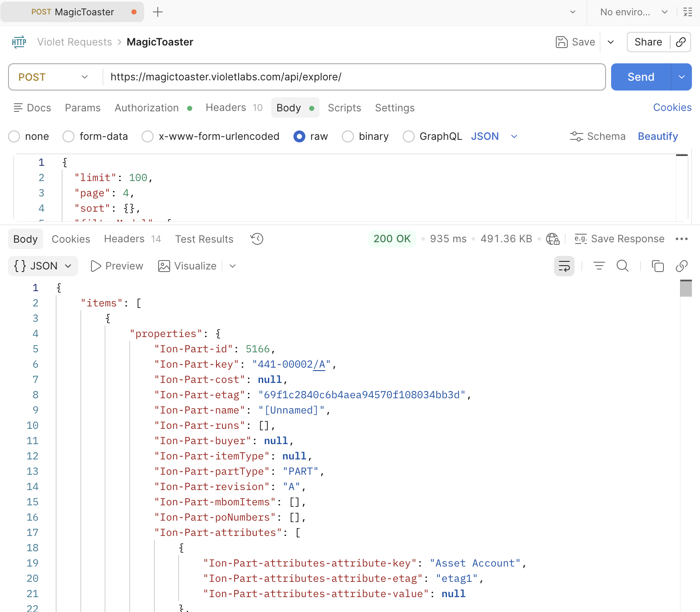Image resolution: width=700 pixels, height=612 pixels.
Task: Copy the response body to clipboard
Action: (657, 266)
